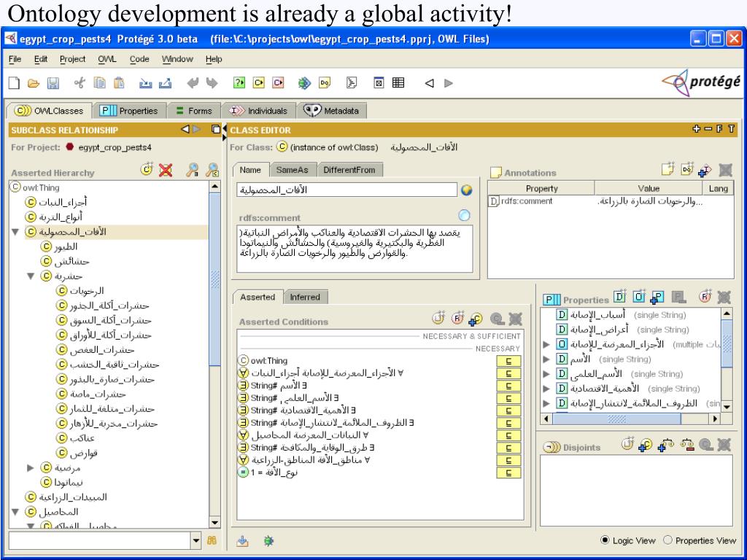Viewport: 747px width, 560px height.
Task: Click the green bug icon below Asserted Conditions
Action: pos(268,541)
